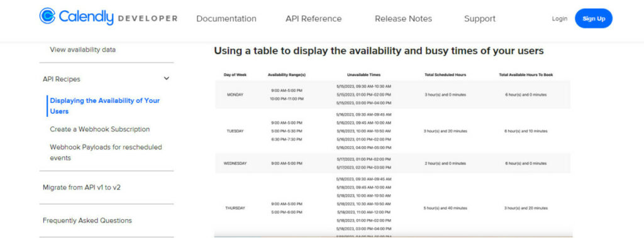Open Webhook Payloads for rescheduled events
Image resolution: width=644 pixels, height=238 pixels.
tap(106, 152)
